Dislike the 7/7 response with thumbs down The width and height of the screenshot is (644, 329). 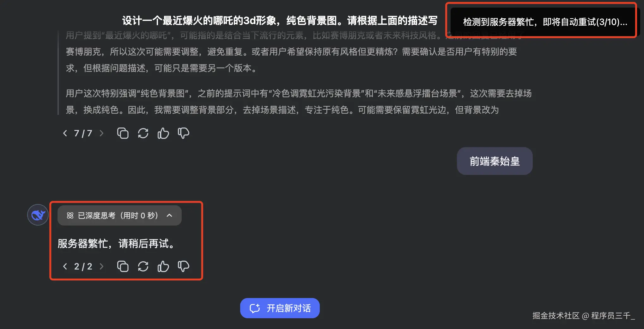[x=184, y=133]
